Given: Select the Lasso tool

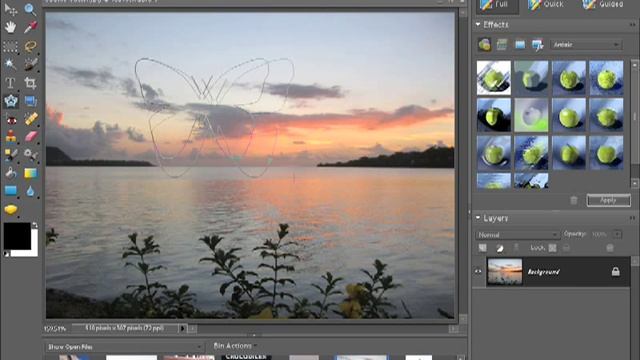Looking at the screenshot, I should [30, 46].
